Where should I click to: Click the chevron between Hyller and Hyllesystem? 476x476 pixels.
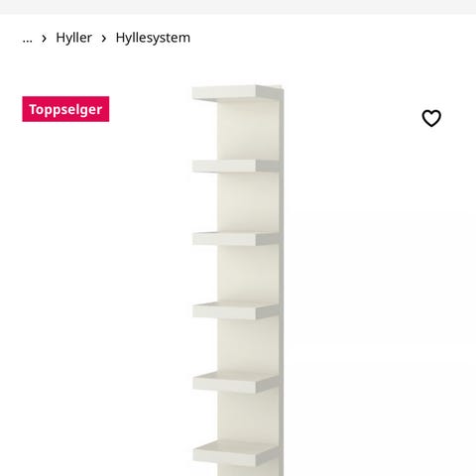(x=104, y=39)
